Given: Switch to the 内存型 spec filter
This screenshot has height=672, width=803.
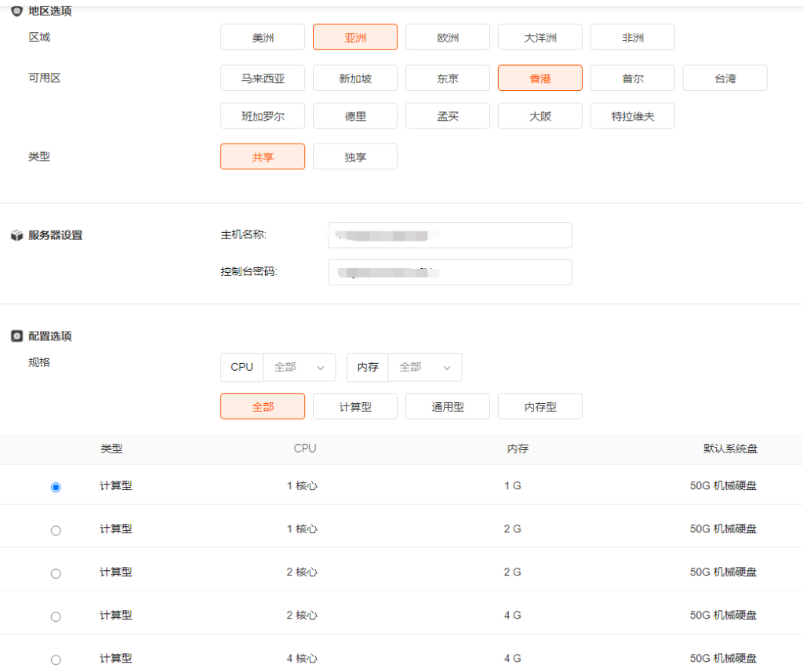Looking at the screenshot, I should [x=540, y=407].
